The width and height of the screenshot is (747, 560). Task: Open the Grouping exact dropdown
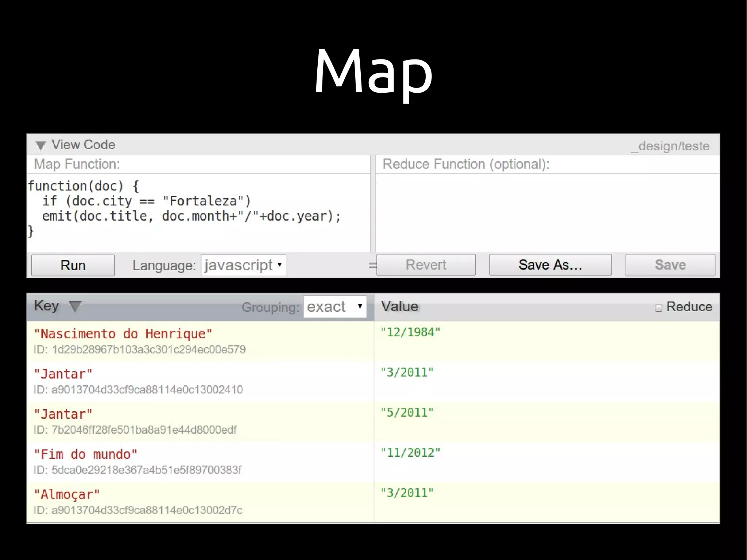click(x=334, y=307)
